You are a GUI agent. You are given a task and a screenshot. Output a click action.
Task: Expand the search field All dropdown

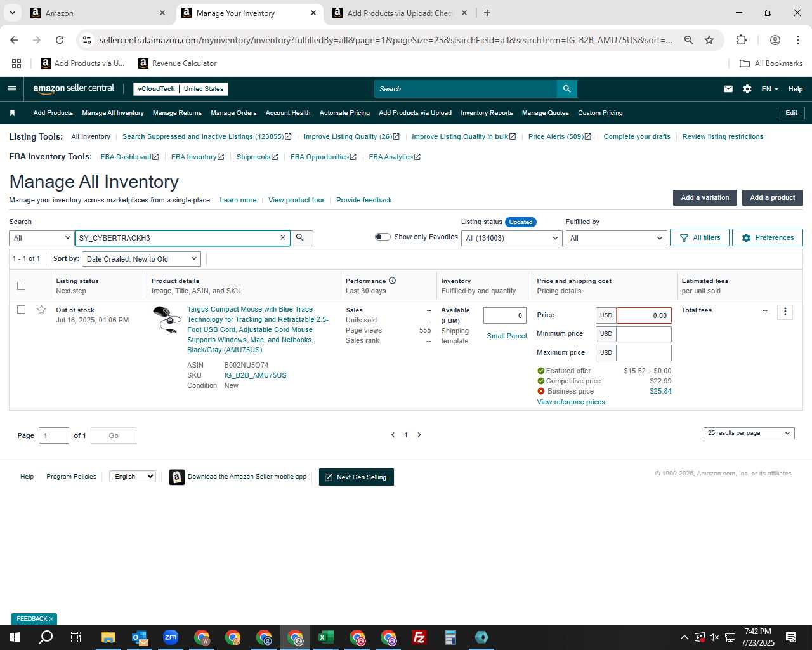click(x=42, y=238)
